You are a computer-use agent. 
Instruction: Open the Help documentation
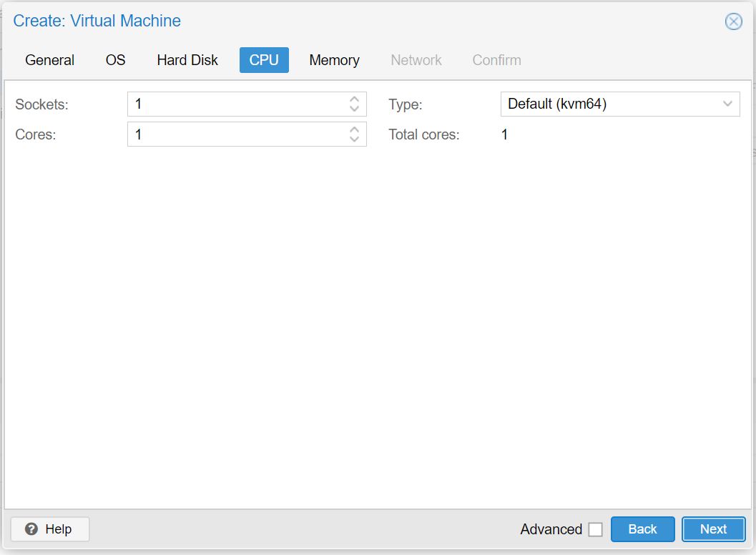tap(49, 529)
